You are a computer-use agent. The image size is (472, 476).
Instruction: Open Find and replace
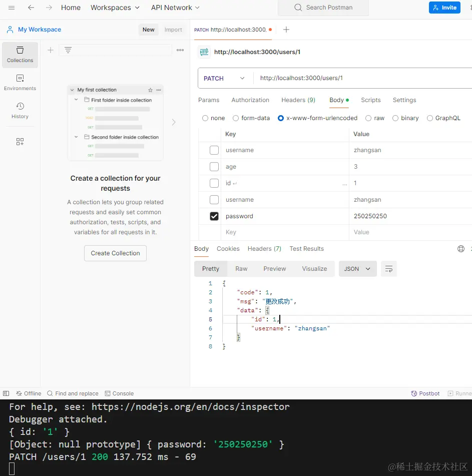tap(73, 393)
